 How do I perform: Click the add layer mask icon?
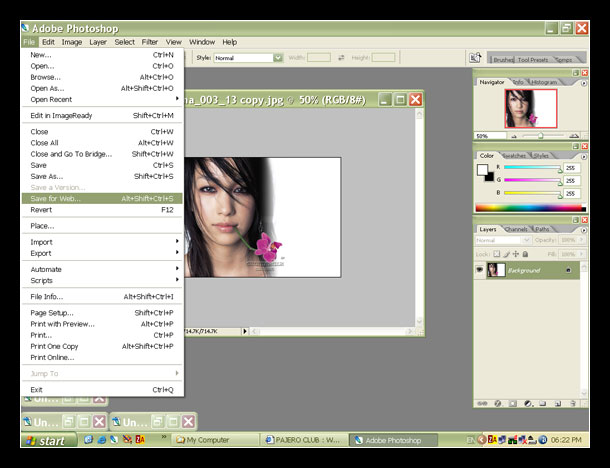pyautogui.click(x=511, y=403)
